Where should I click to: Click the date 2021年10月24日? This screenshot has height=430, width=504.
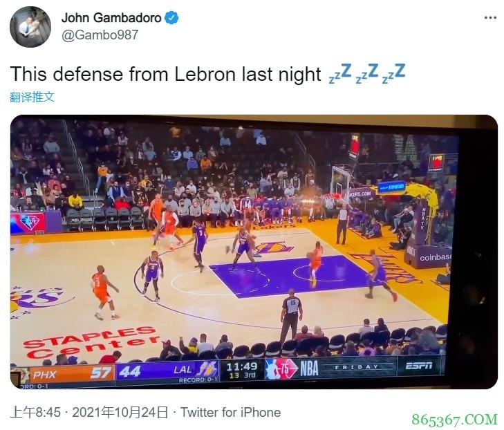coord(120,412)
